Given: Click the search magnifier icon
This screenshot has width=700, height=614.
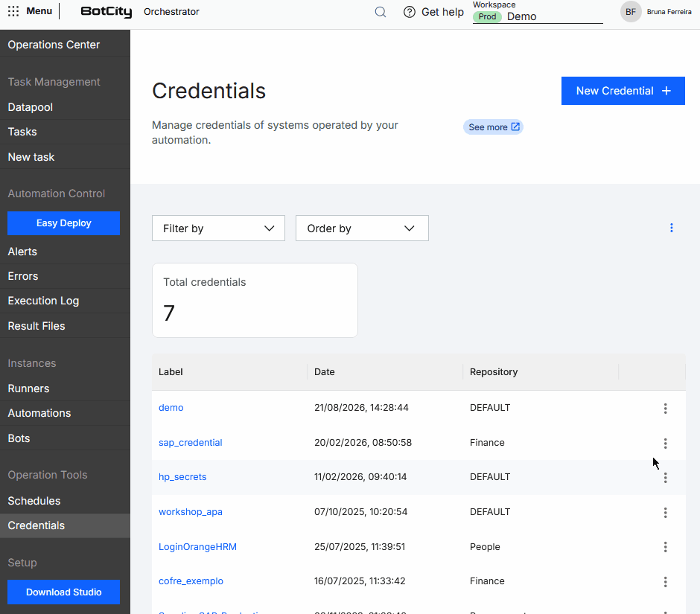Looking at the screenshot, I should 381,12.
